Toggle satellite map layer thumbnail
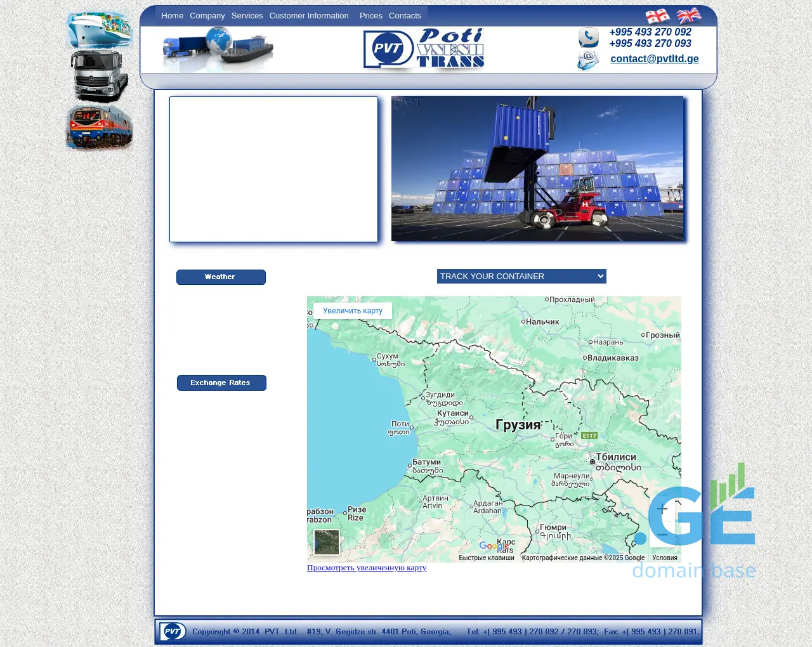Viewport: 812px width, 647px height. point(327,542)
